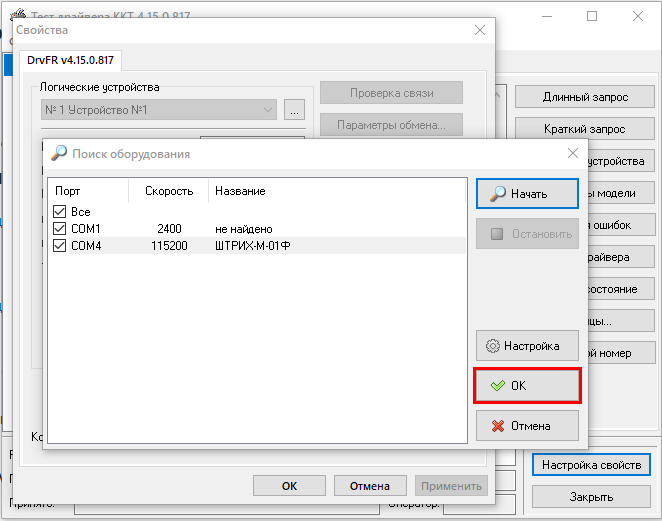Confirm with the green check OK button
Image resolution: width=662 pixels, height=521 pixels.
point(527,385)
